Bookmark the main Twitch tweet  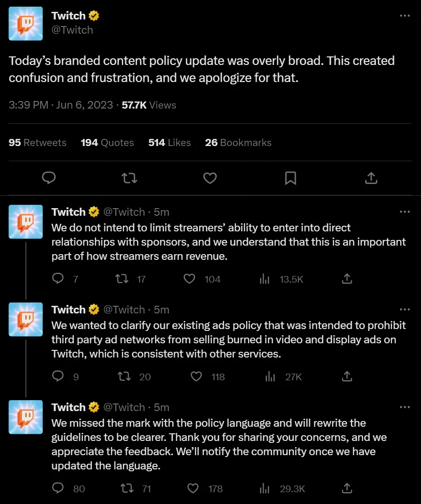[x=291, y=178]
